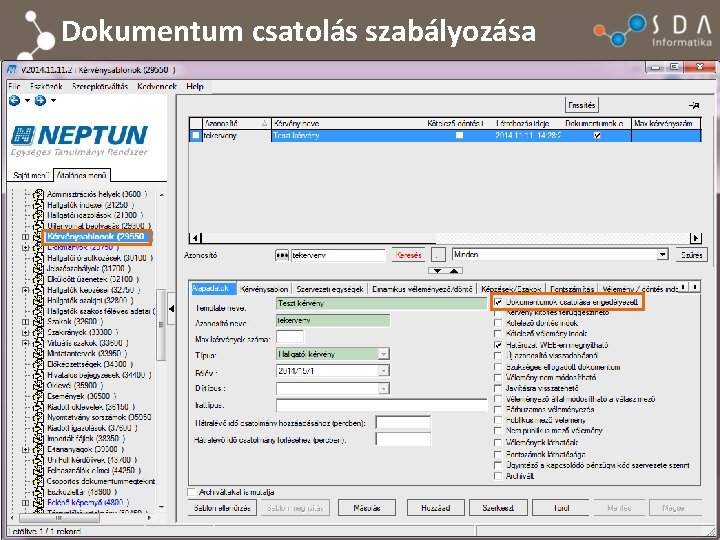Click the UniPoll kérdőívek node icon
The width and height of the screenshot is (720, 540).
[x=39, y=460]
